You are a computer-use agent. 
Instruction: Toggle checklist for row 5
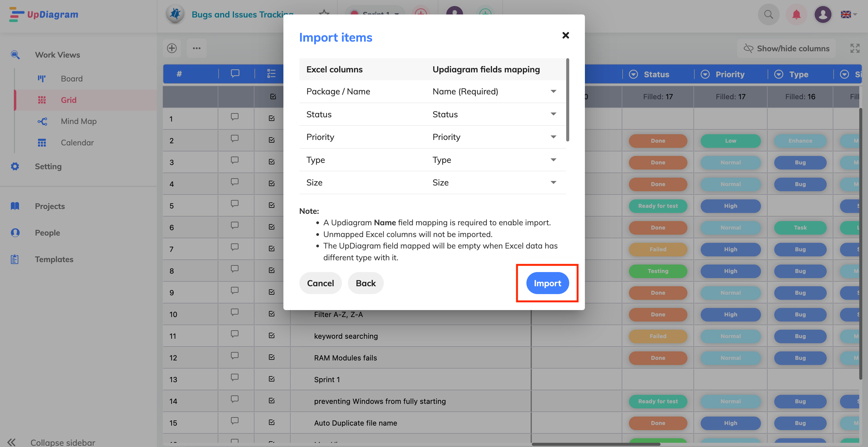(x=272, y=205)
